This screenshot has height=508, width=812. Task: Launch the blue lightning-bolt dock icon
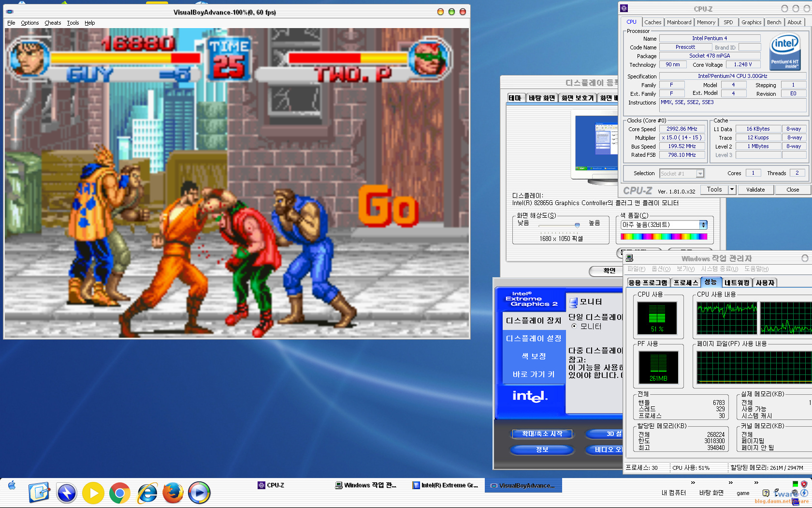coord(67,493)
